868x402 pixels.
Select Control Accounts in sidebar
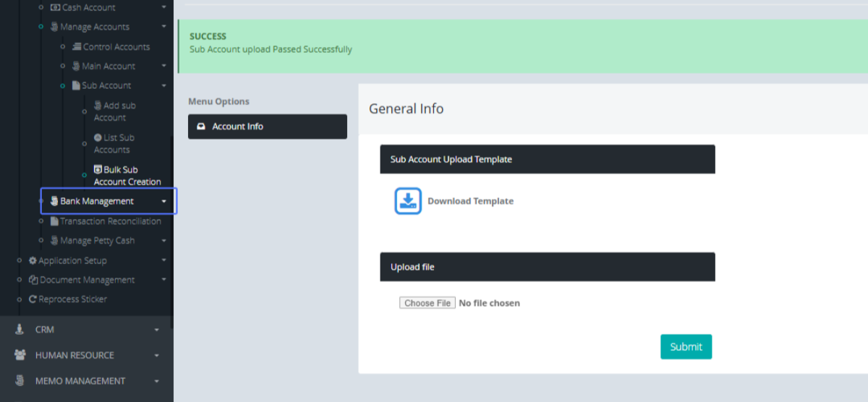point(116,47)
